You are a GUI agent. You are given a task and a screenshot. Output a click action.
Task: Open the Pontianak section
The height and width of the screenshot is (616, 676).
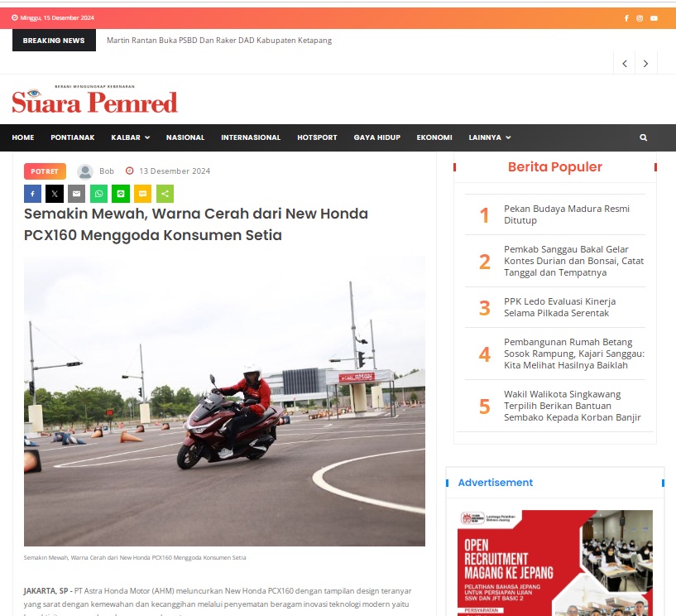73,137
